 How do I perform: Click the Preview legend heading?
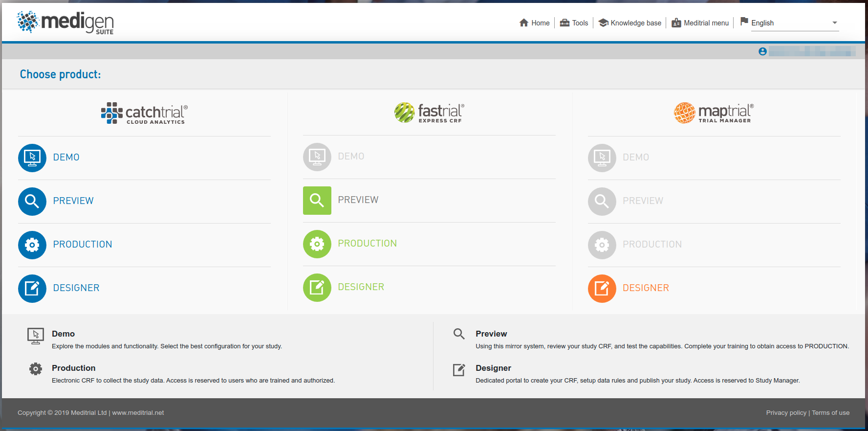pos(491,334)
